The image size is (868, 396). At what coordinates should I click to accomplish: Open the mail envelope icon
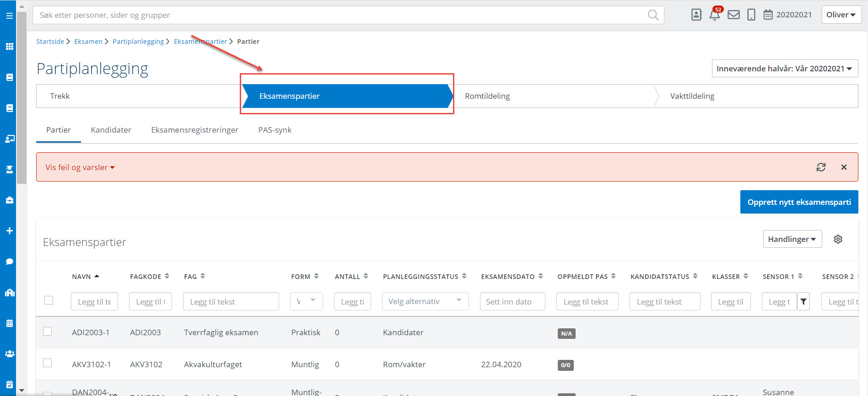tap(733, 15)
